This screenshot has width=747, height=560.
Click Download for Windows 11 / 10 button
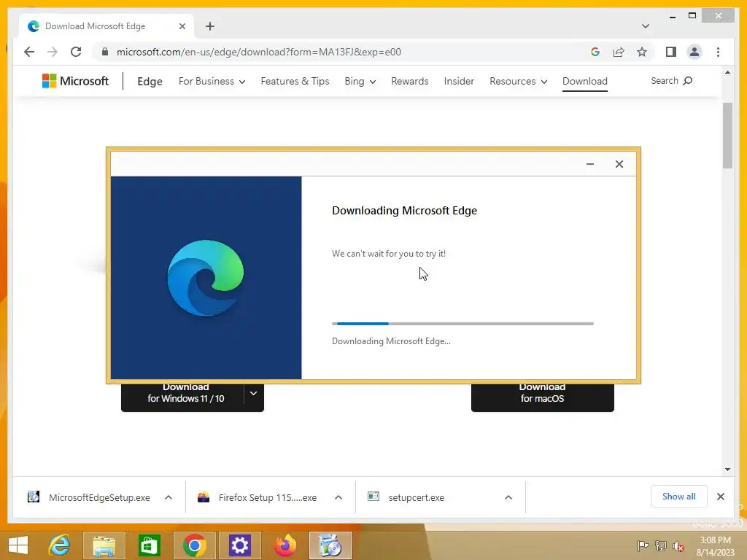coord(183,397)
